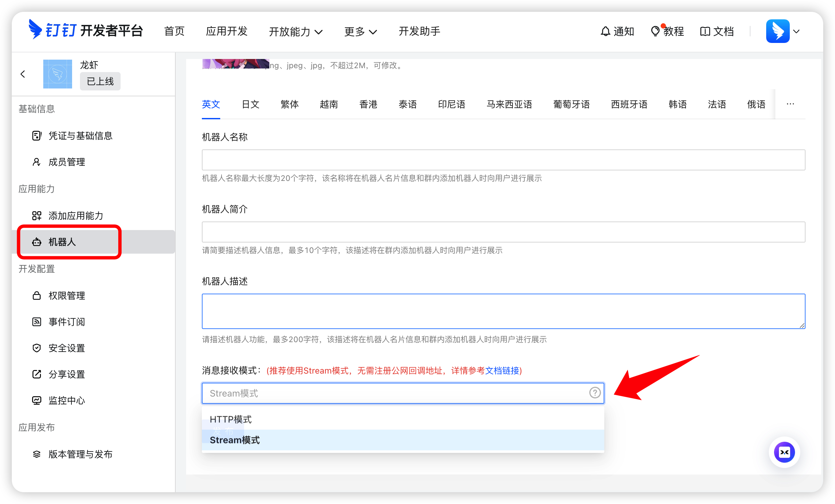Click the ellipsis to show more languages

click(x=790, y=104)
